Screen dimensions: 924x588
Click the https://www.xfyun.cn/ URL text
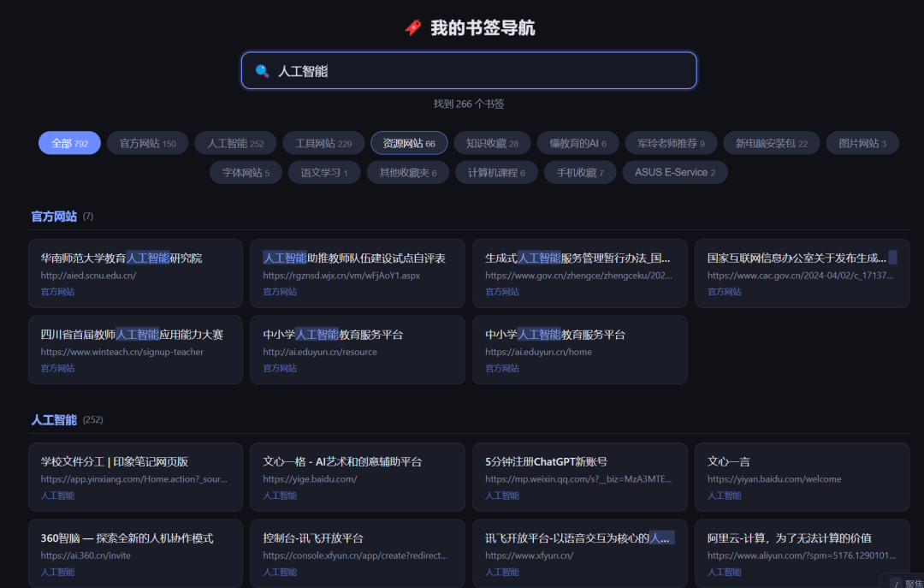click(530, 555)
